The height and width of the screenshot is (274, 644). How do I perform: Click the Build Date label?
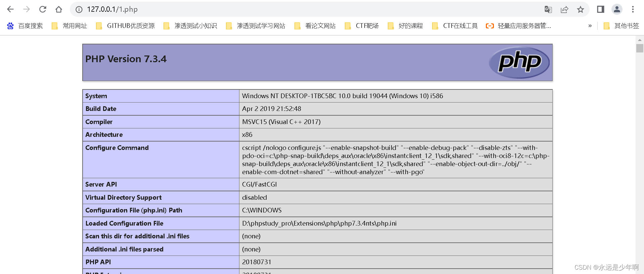click(x=101, y=109)
